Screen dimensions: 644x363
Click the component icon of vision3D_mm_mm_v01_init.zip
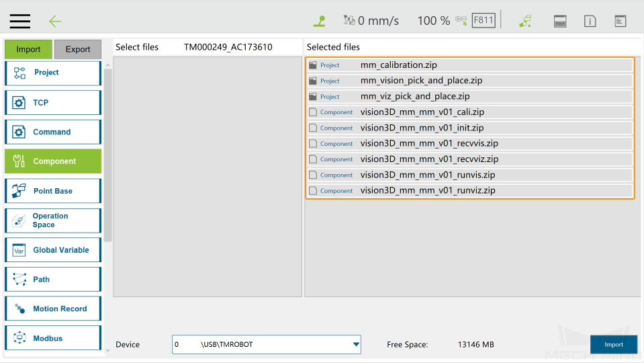tap(313, 128)
